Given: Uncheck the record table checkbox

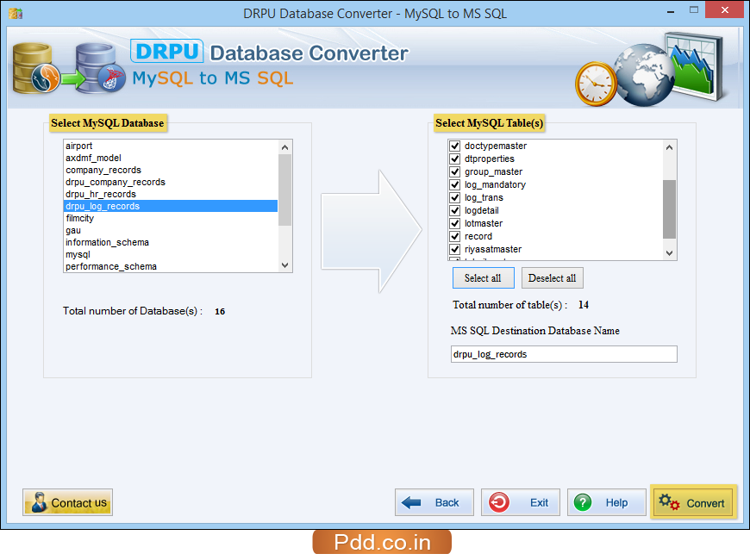Looking at the screenshot, I should point(455,236).
